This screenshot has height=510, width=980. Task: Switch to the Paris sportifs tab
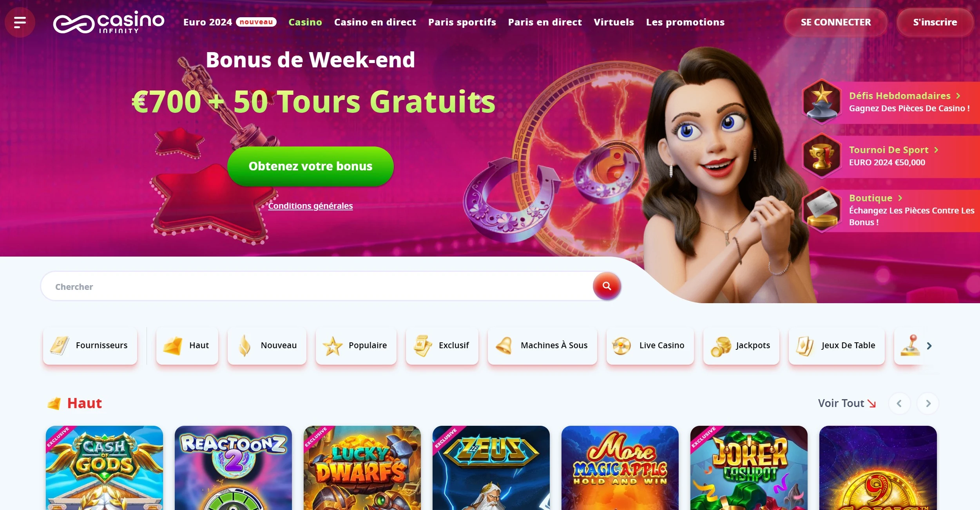coord(462,22)
